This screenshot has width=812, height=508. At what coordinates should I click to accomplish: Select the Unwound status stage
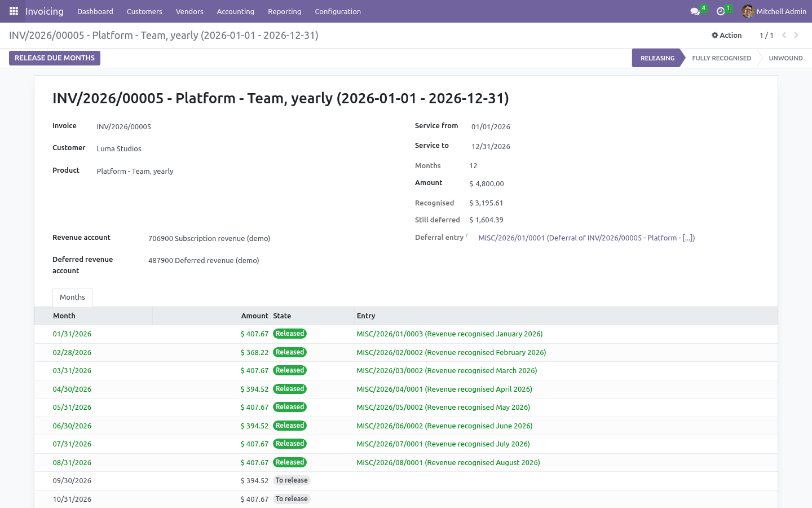(785, 58)
